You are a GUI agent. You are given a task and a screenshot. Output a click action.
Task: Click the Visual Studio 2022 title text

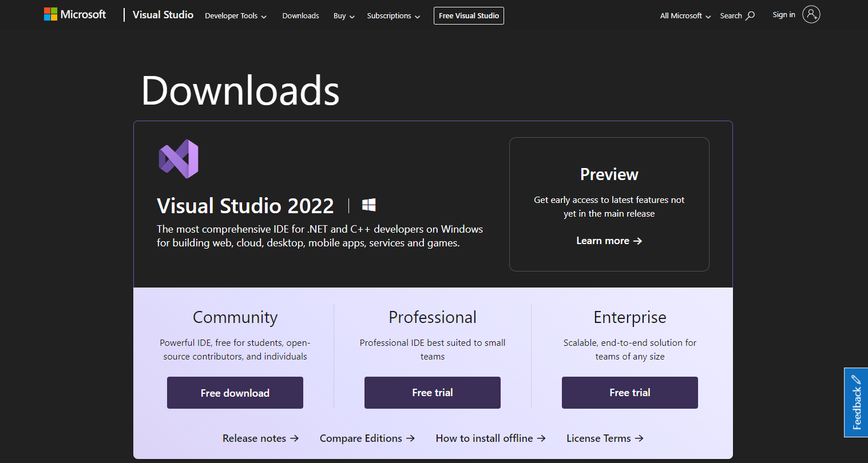tap(245, 206)
